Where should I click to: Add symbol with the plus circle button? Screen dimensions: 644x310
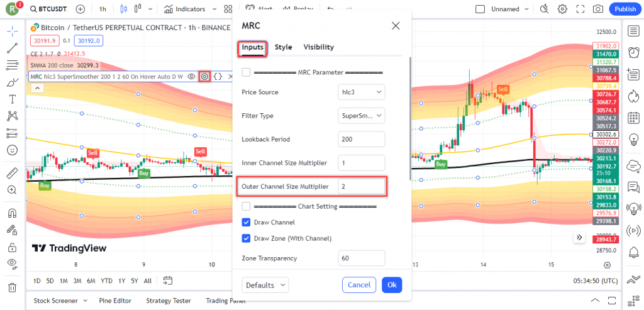(x=80, y=9)
